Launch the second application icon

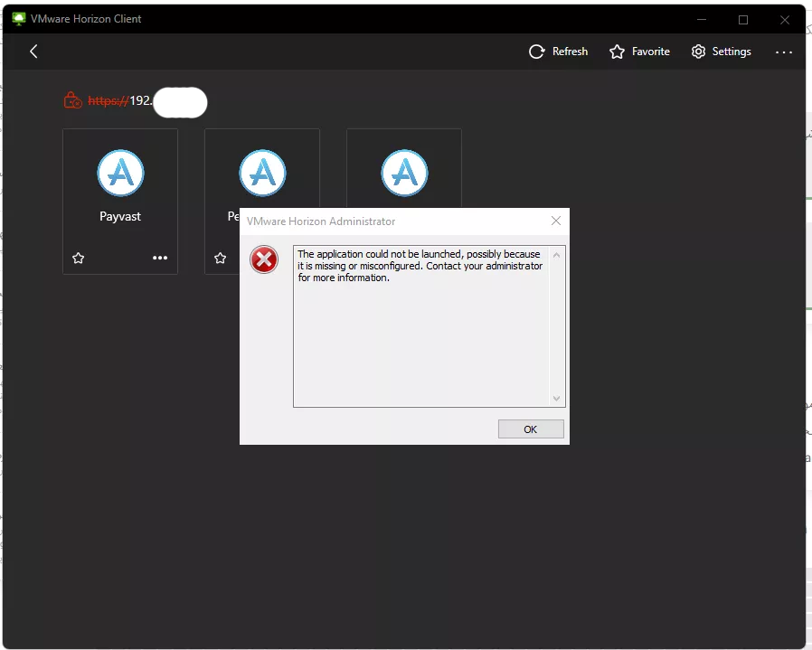pos(262,173)
